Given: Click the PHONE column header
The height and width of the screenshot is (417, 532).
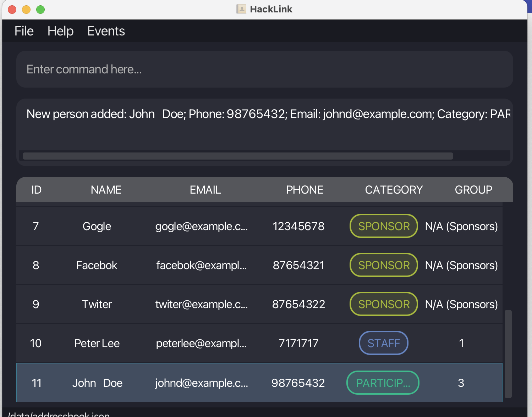Looking at the screenshot, I should point(305,190).
